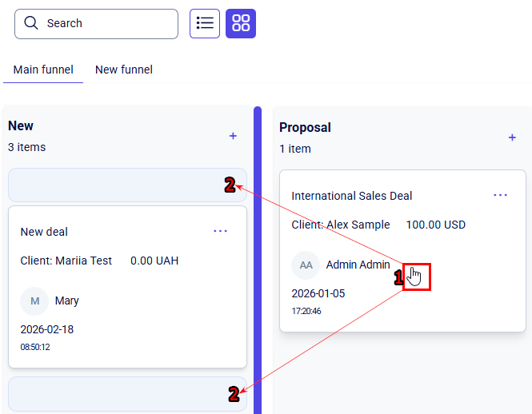Add a deal with the Proposal column plus icon

512,137
